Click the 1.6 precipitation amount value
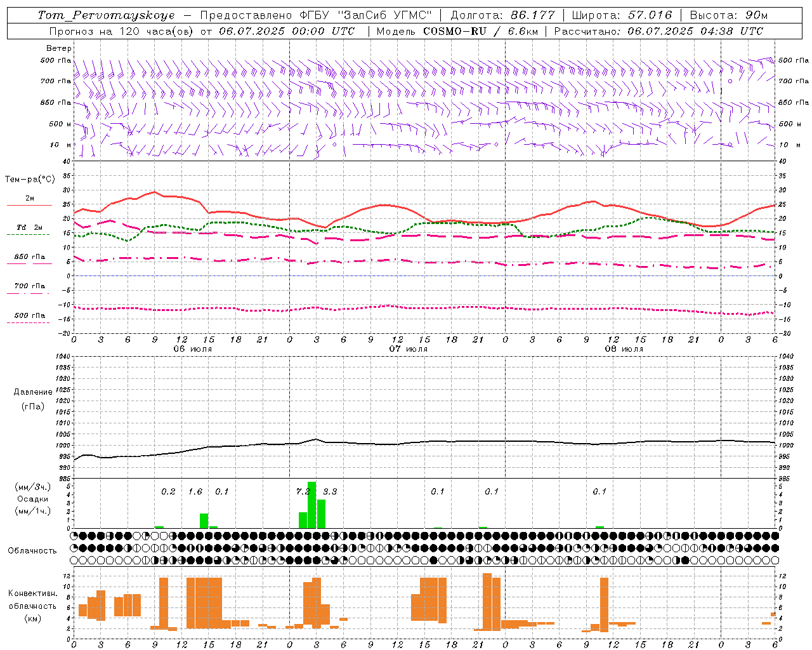The width and height of the screenshot is (812, 650). coord(195,491)
